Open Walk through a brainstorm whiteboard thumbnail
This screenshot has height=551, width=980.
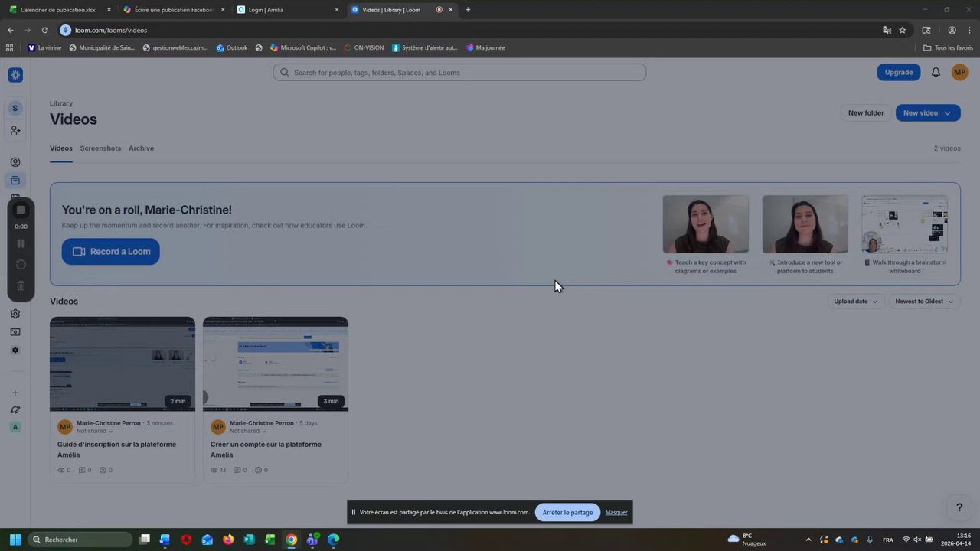pyautogui.click(x=905, y=223)
